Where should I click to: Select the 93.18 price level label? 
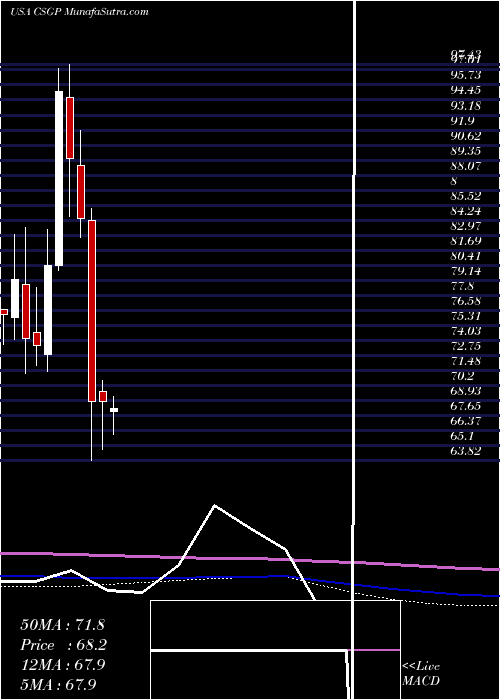466,106
